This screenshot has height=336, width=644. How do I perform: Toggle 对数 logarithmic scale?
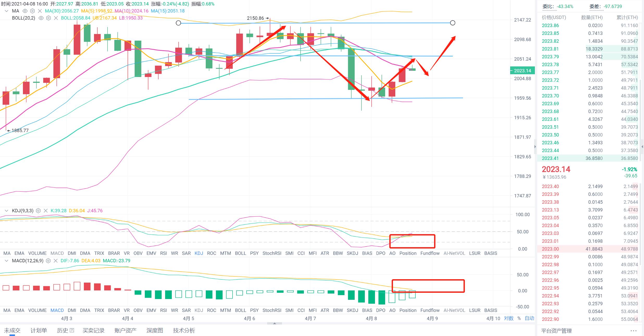pyautogui.click(x=509, y=318)
